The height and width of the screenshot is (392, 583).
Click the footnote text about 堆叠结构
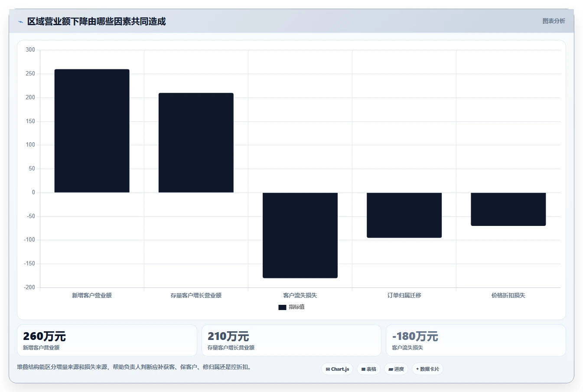click(135, 367)
